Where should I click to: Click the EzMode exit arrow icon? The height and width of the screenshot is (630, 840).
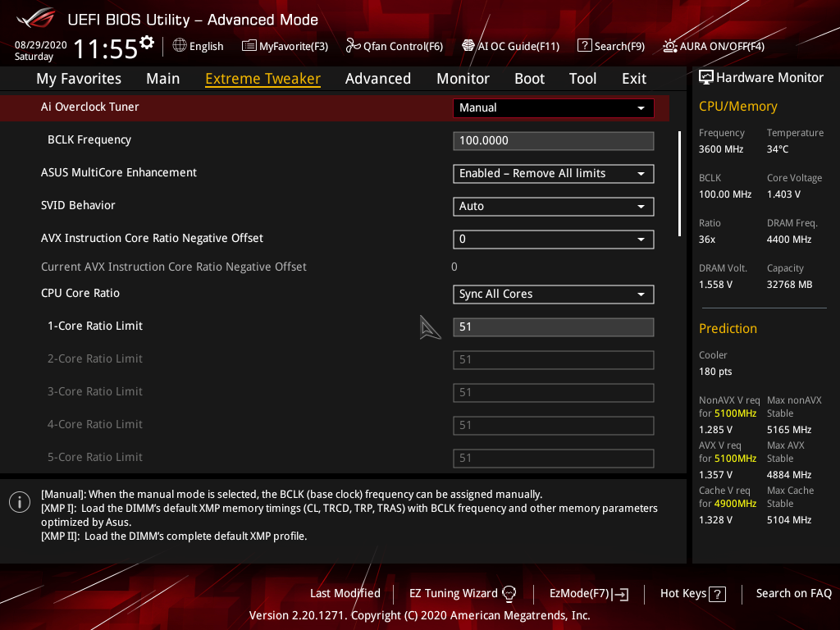[620, 594]
